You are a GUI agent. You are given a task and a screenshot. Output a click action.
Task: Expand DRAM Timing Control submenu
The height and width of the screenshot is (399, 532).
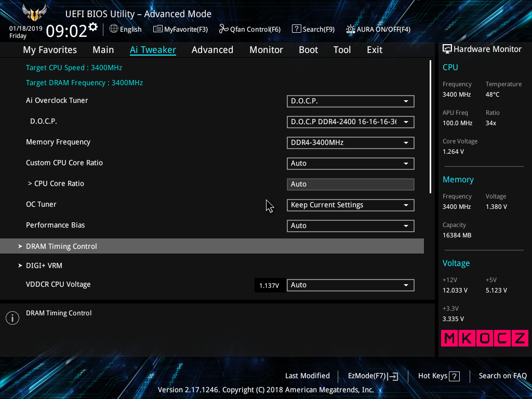tap(212, 246)
